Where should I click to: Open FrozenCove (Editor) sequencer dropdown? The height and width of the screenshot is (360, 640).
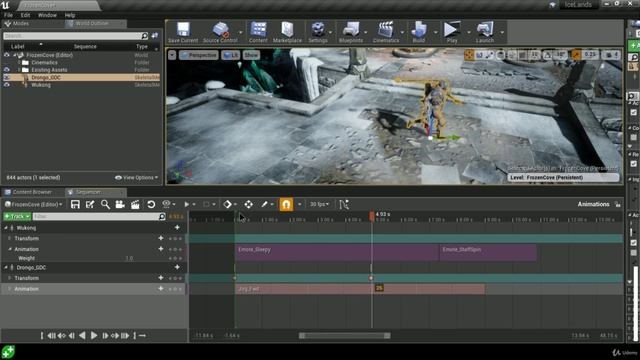(x=33, y=204)
